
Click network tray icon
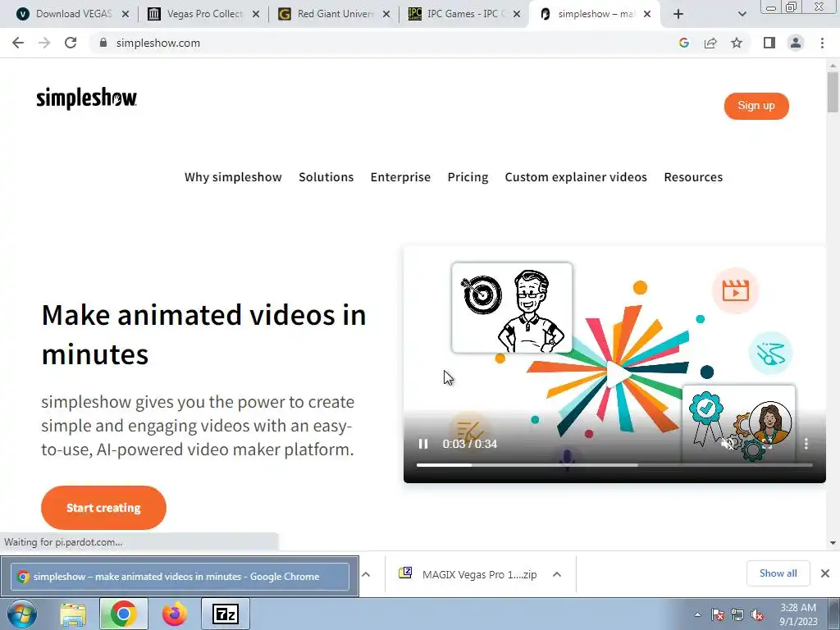pos(737,614)
